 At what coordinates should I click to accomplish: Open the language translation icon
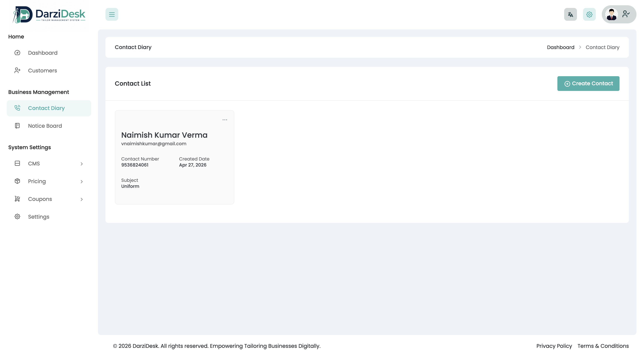pyautogui.click(x=570, y=14)
